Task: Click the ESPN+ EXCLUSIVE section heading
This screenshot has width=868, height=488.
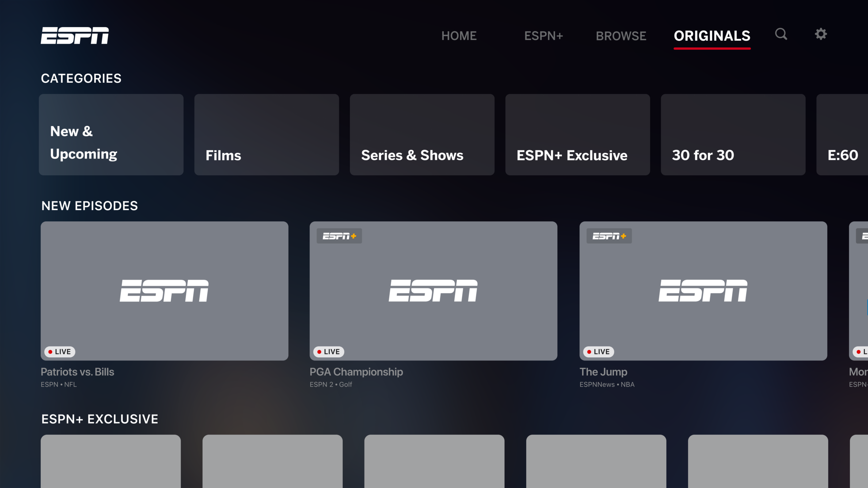Action: (100, 419)
